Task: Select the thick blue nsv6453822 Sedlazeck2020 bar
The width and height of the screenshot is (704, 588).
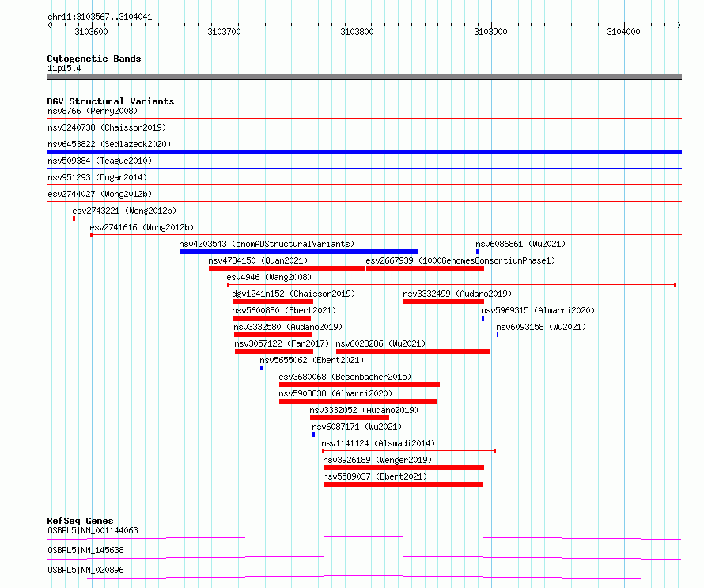Action: click(364, 152)
